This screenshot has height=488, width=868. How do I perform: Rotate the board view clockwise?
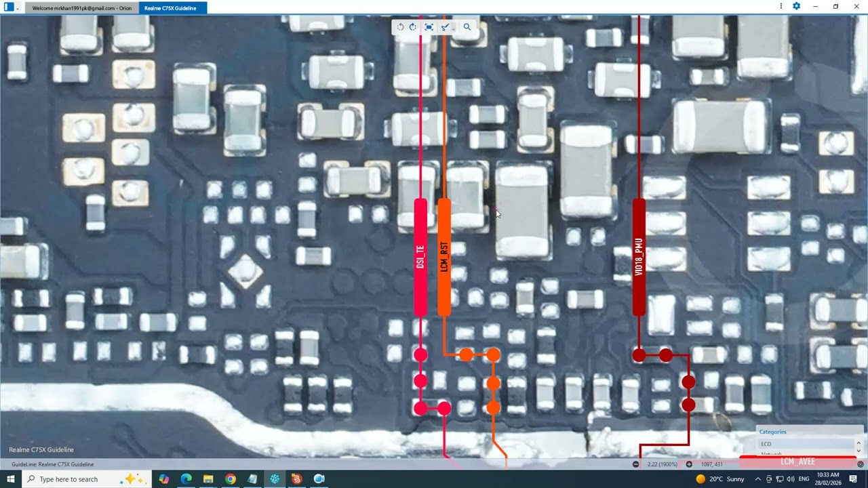(x=412, y=27)
